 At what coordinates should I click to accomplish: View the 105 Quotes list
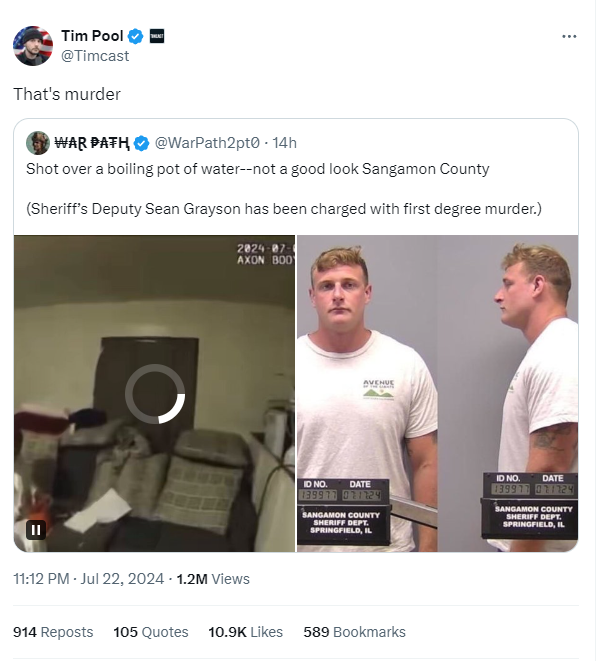pos(151,632)
